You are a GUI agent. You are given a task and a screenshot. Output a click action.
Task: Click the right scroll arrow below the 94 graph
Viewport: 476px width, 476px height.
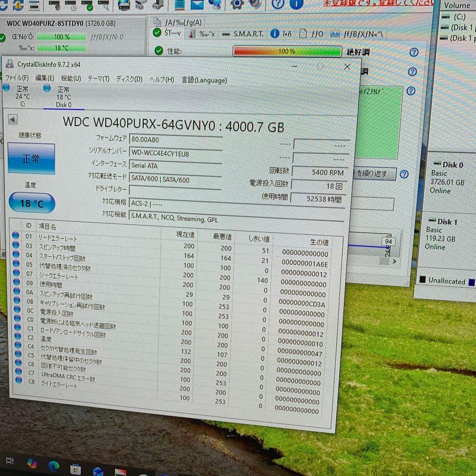[x=394, y=261]
